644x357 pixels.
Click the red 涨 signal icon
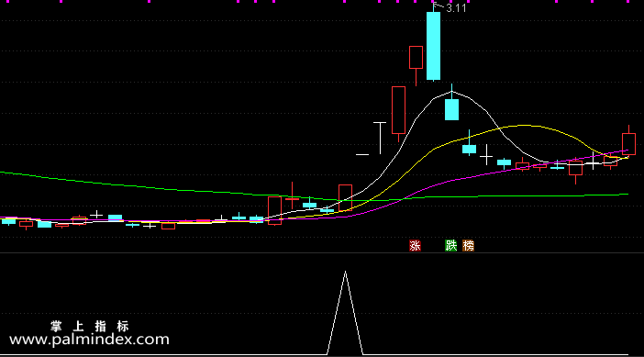click(x=415, y=246)
